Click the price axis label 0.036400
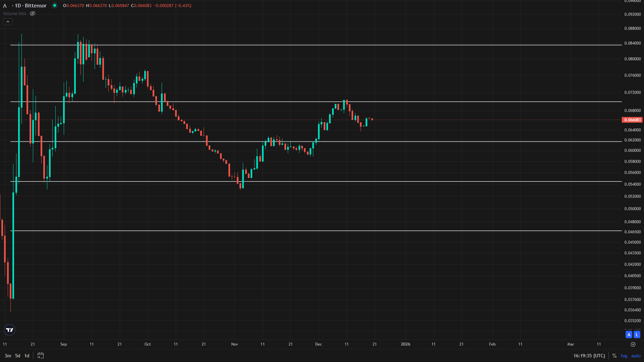 pyautogui.click(x=633, y=309)
